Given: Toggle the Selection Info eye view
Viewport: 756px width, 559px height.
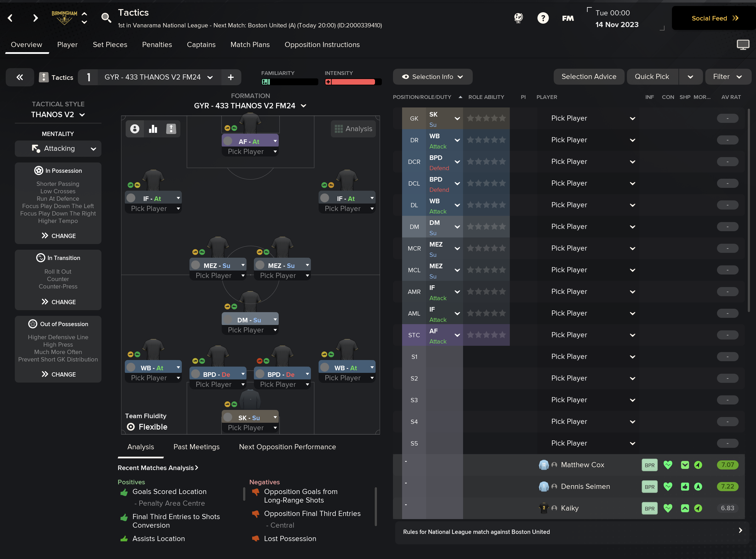Looking at the screenshot, I should click(432, 77).
